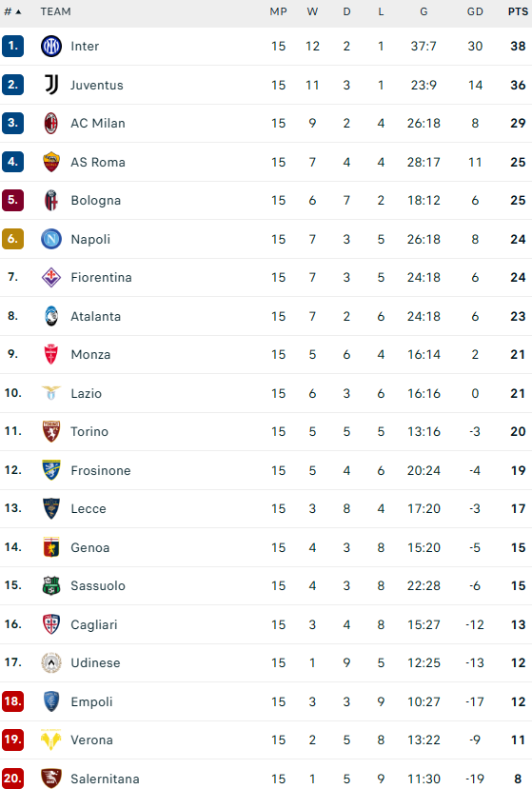
Task: Open the Juventus logo icon
Action: tap(50, 85)
